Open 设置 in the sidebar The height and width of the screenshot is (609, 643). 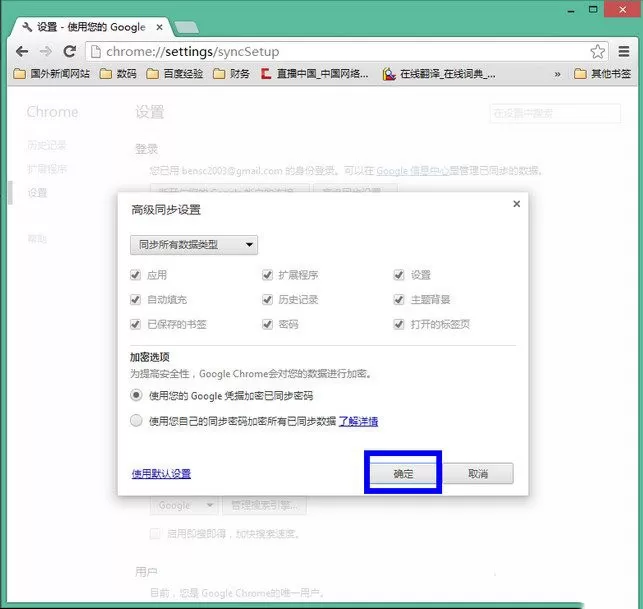(37, 193)
